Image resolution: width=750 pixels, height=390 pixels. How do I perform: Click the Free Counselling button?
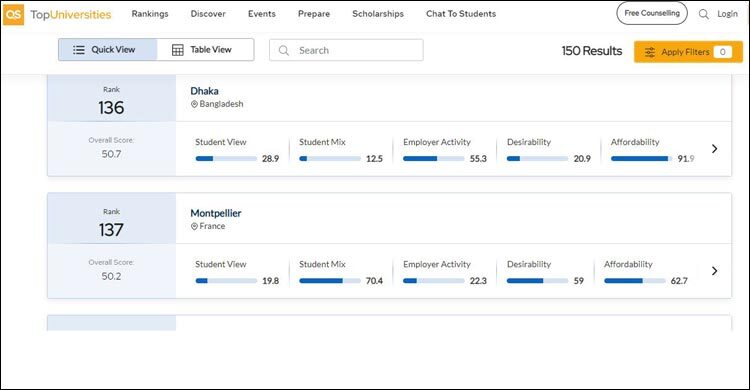651,13
